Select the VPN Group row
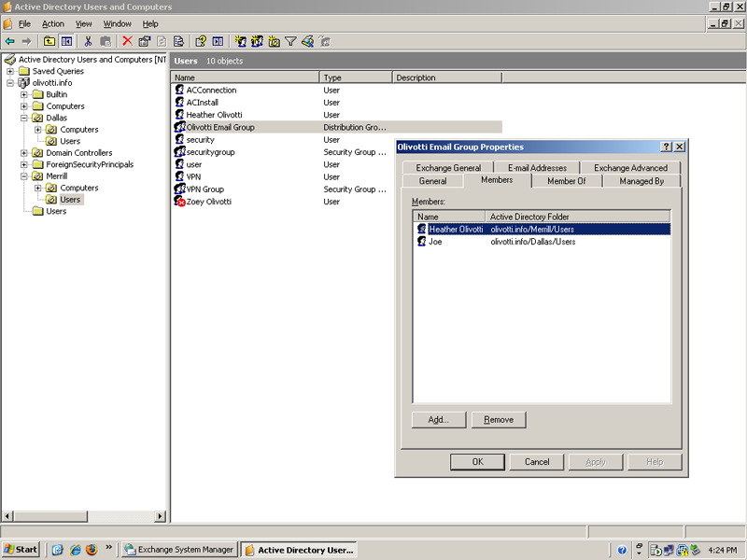Image resolution: width=747 pixels, height=560 pixels. [204, 189]
